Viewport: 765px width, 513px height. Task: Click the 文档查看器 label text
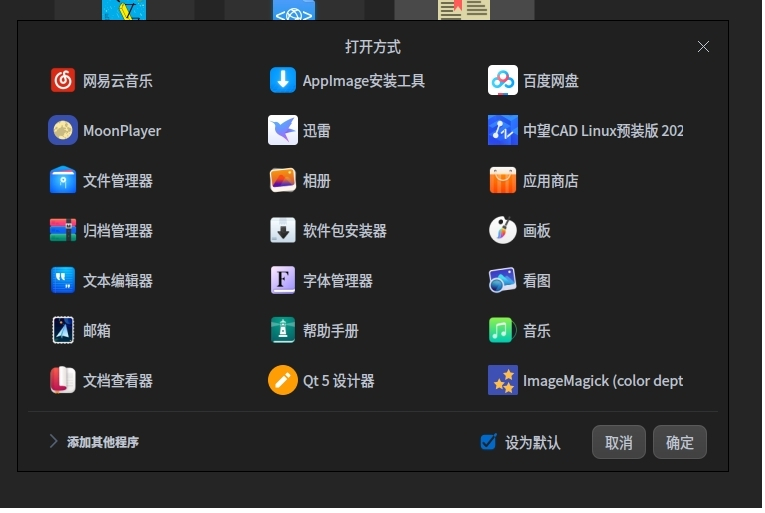(x=118, y=381)
